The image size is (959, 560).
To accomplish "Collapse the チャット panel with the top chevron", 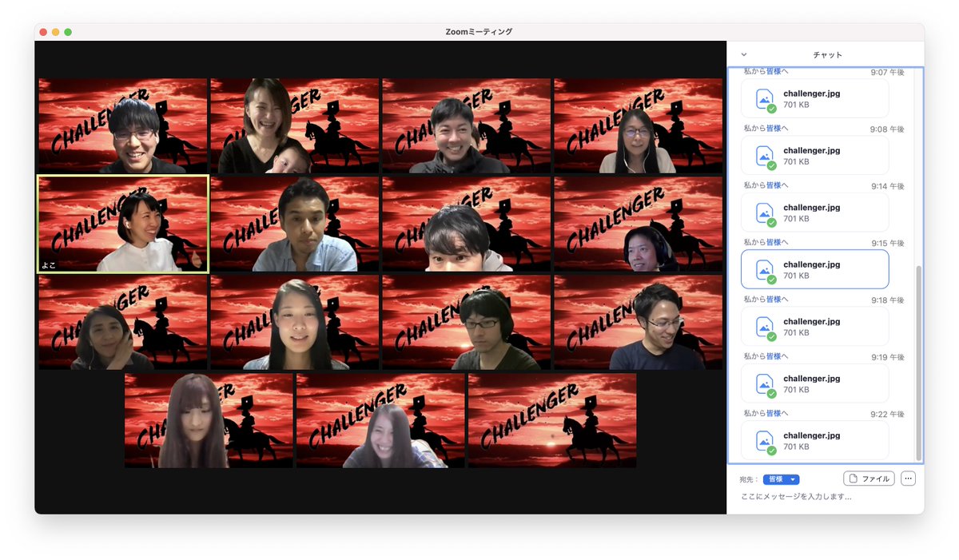I will [744, 54].
